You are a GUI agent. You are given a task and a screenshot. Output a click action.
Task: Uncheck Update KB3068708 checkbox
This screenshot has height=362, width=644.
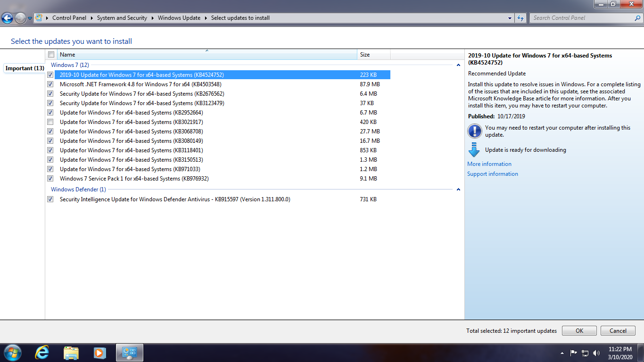tap(50, 132)
